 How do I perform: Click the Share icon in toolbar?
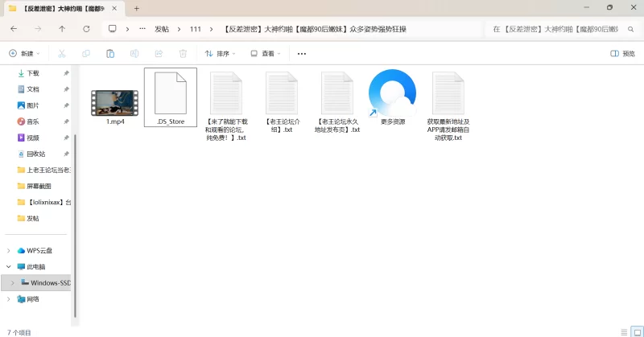[159, 54]
